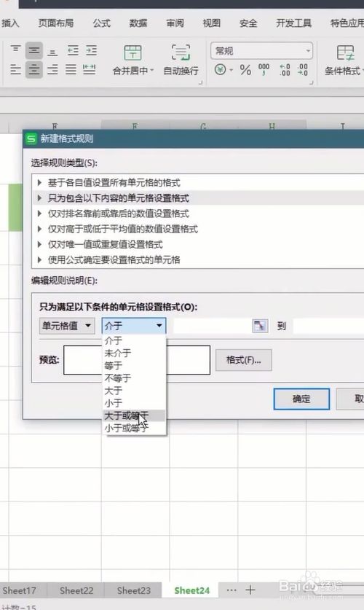Click the decrease decimal places icon
The height and width of the screenshot is (610, 364).
303,70
